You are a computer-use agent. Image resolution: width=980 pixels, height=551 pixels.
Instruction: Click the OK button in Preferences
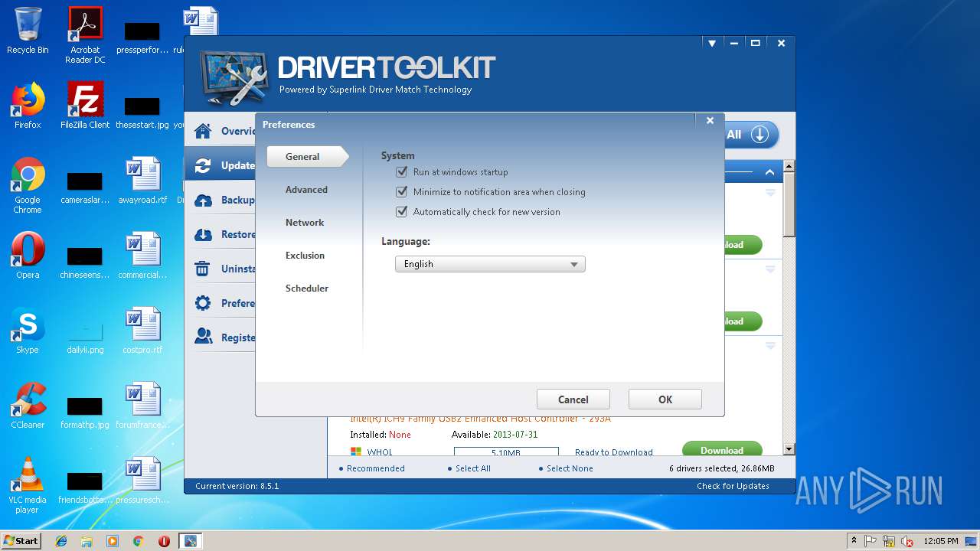665,399
